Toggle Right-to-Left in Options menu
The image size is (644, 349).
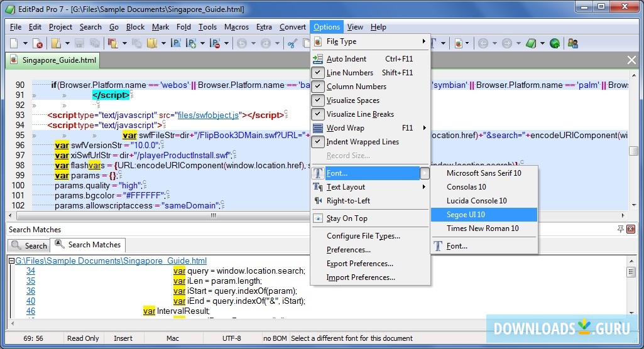[370, 200]
